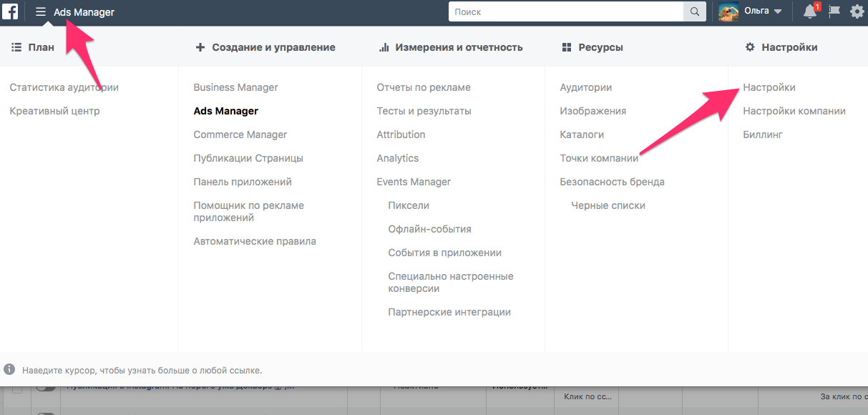The width and height of the screenshot is (868, 415).
Task: Click into the Поиск search field
Action: click(565, 11)
